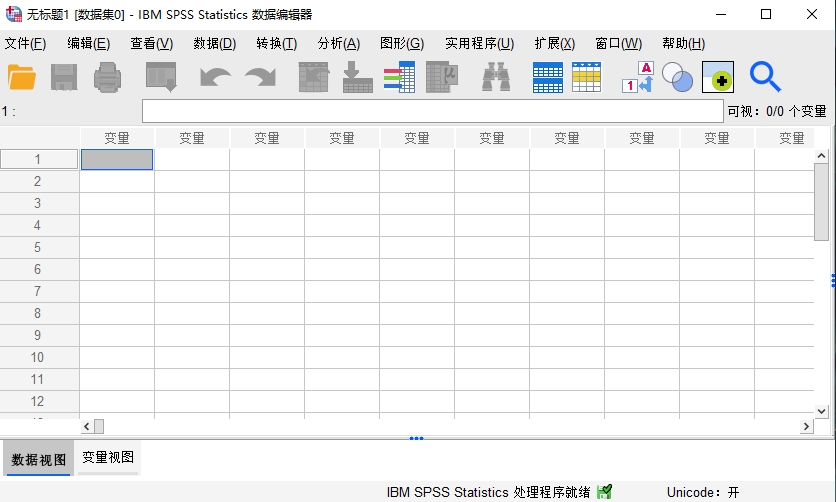Click the first 变量 column header

click(117, 138)
